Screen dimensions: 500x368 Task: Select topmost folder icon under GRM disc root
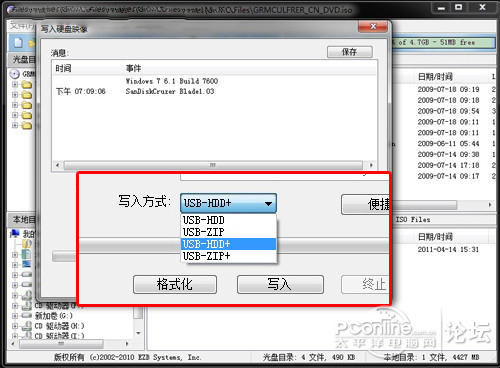pyautogui.click(x=27, y=85)
